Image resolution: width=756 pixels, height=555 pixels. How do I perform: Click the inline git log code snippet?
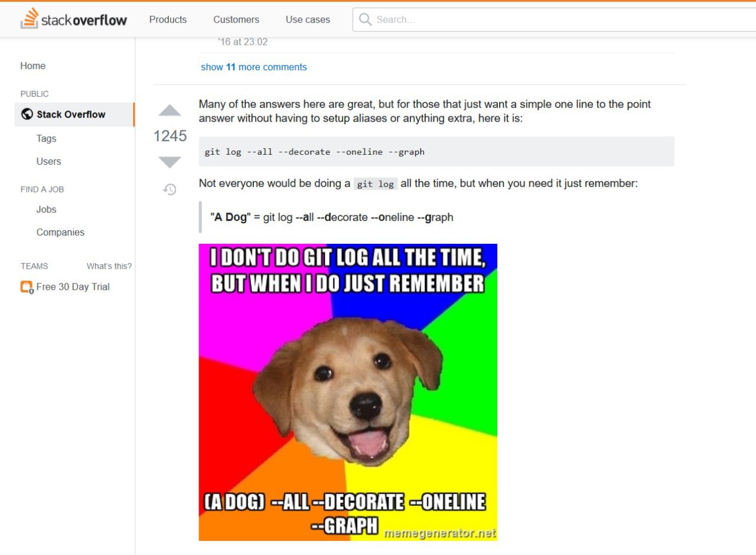pos(376,184)
